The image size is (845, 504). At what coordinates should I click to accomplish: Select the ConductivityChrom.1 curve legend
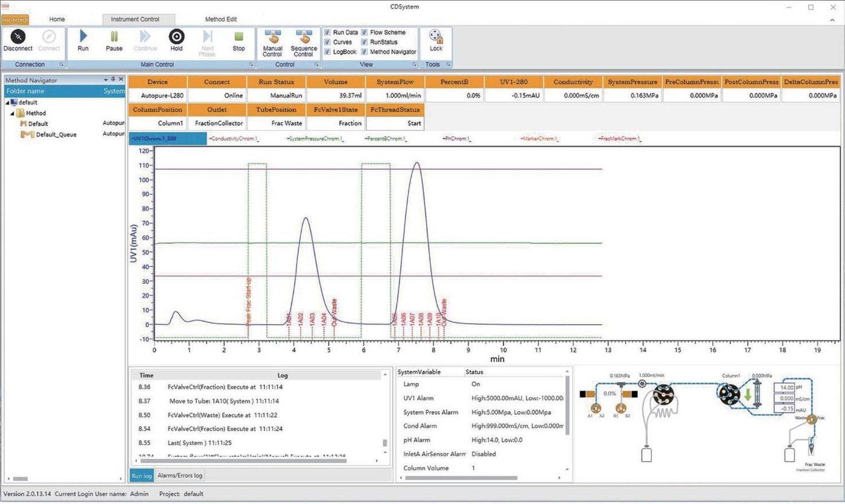click(x=234, y=139)
